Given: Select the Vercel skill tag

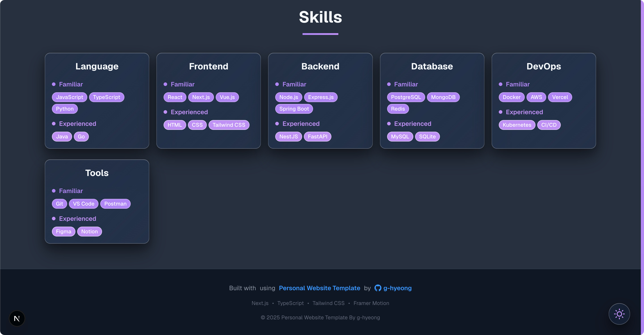Looking at the screenshot, I should pyautogui.click(x=560, y=97).
